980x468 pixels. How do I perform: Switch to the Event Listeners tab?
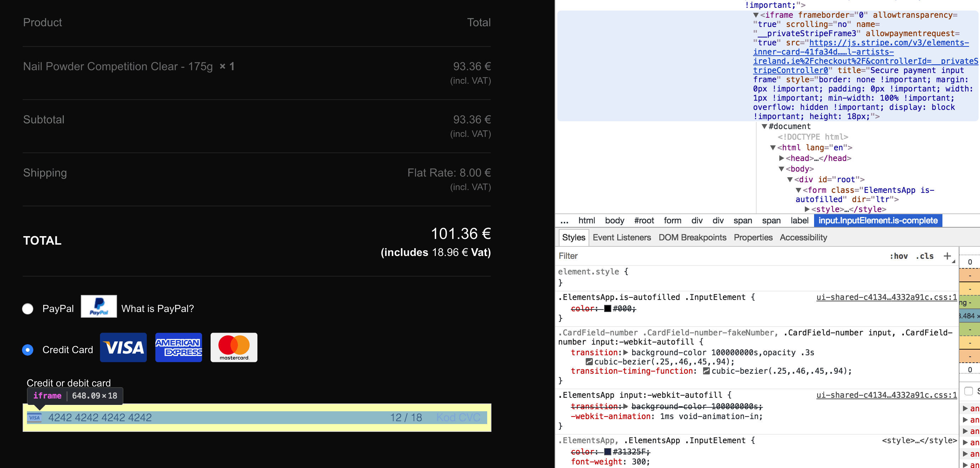[x=622, y=237]
